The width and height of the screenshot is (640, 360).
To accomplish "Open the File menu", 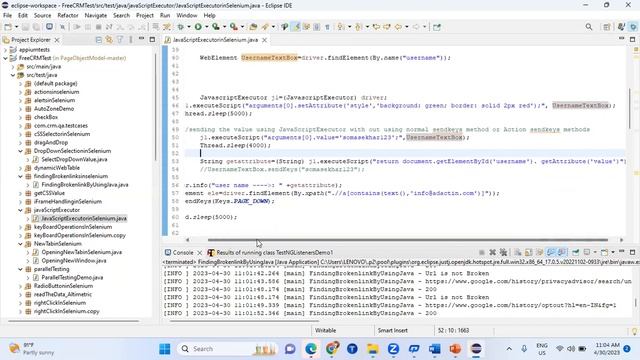I will pos(7,16).
